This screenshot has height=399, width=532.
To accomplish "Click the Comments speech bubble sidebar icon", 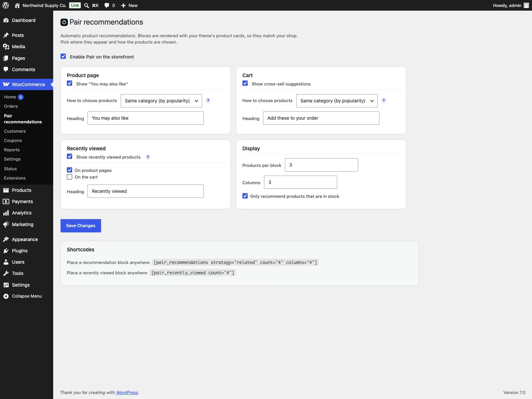I will click(x=6, y=69).
